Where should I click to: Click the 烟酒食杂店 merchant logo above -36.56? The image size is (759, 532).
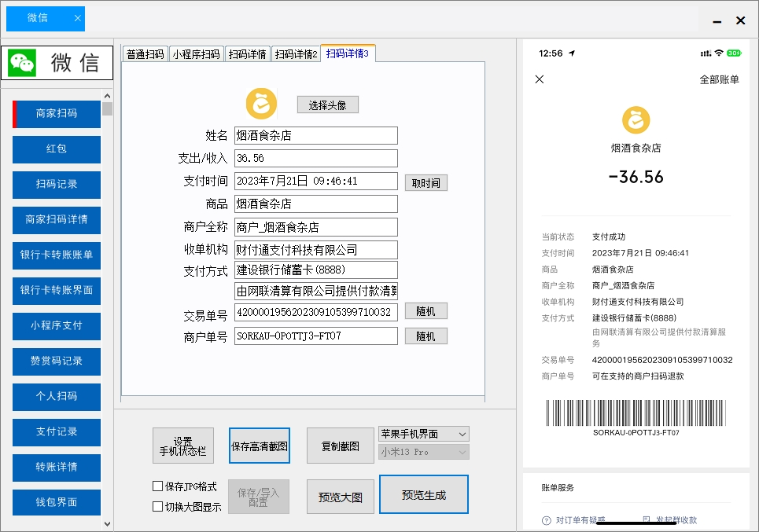click(636, 122)
